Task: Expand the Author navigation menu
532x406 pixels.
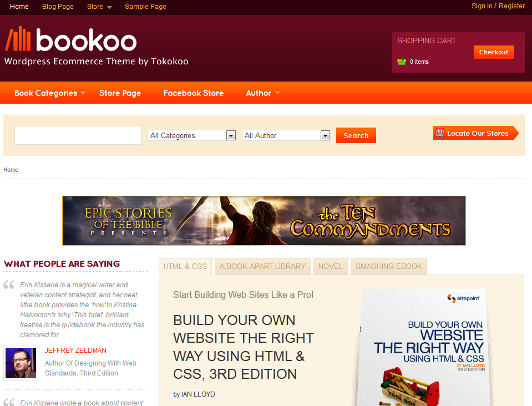Action: (x=263, y=93)
